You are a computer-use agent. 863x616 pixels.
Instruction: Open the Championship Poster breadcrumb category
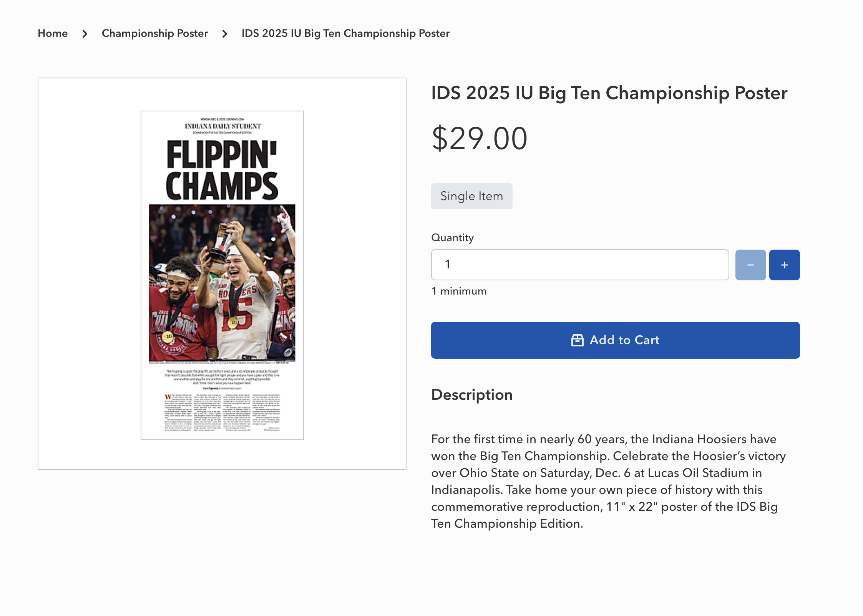tap(154, 33)
